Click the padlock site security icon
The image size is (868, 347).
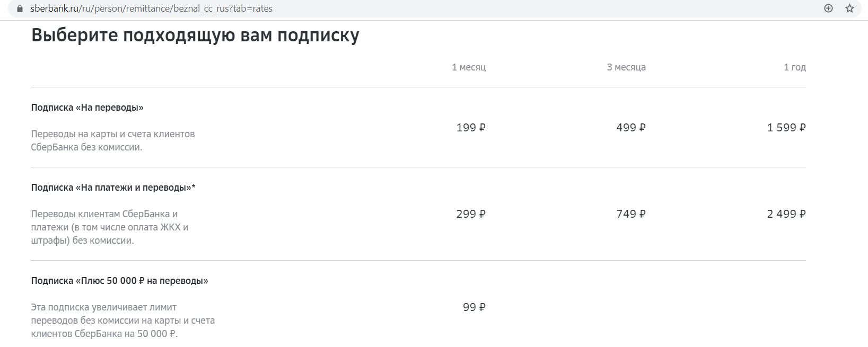coord(20,8)
